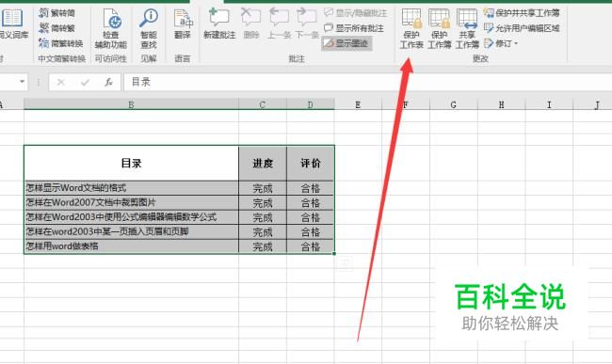
Task: Click the formula bar showing 目录
Action: pyautogui.click(x=367, y=82)
